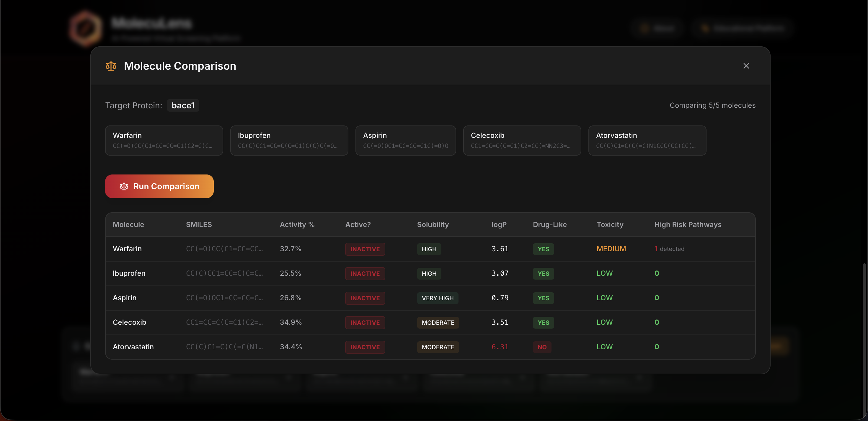Screen dimensions: 868x421
Task: Select the Celecoxib molecule card
Action: coord(522,140)
